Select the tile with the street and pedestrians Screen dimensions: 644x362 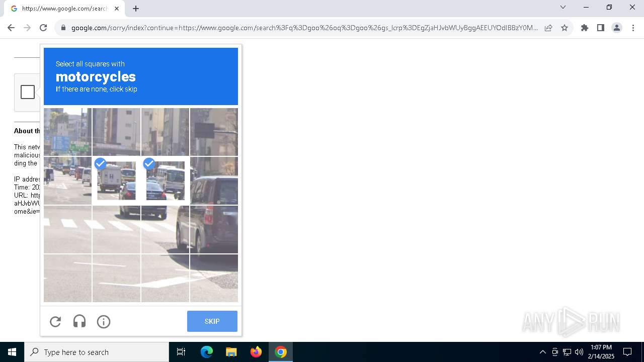point(67,180)
